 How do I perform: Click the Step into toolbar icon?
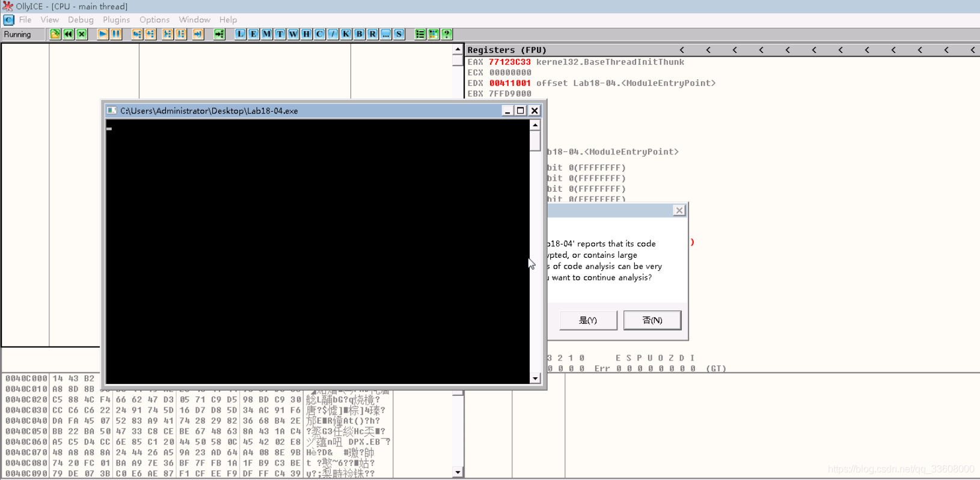tap(137, 34)
